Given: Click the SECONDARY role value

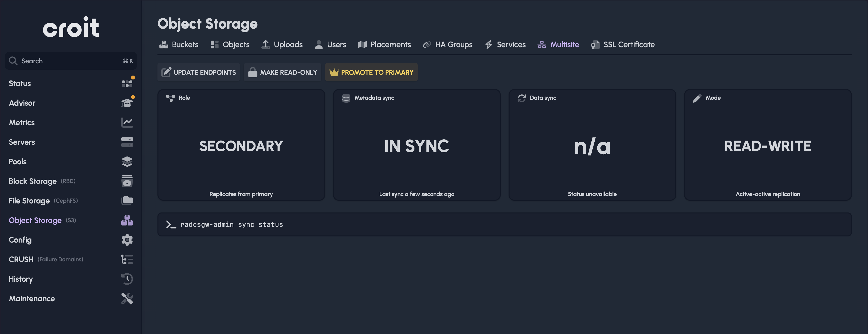Looking at the screenshot, I should point(241,146).
